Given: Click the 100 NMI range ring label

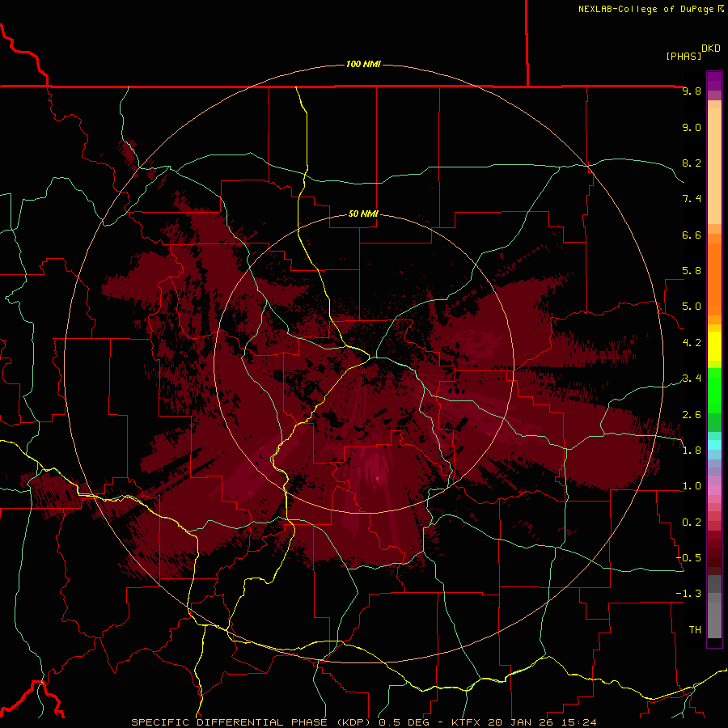Looking at the screenshot, I should (x=363, y=64).
